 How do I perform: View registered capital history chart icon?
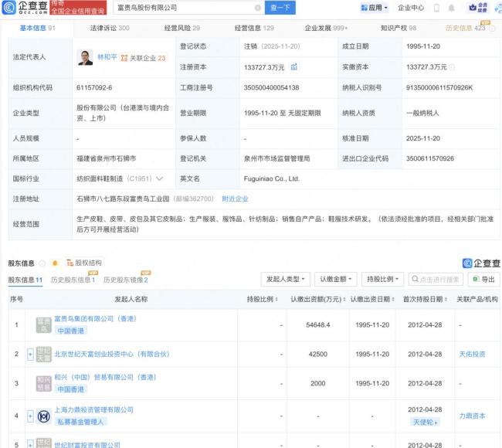[294, 66]
